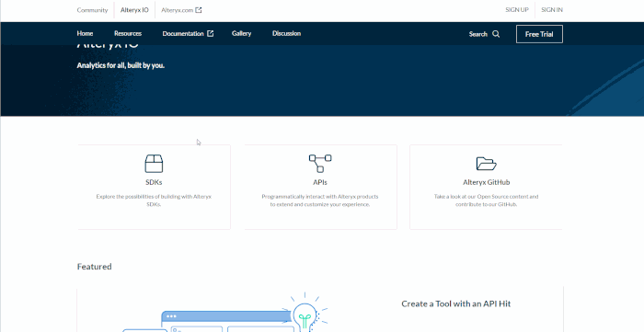The height and width of the screenshot is (332, 644).
Task: Click the search magnifier icon
Action: click(x=496, y=34)
